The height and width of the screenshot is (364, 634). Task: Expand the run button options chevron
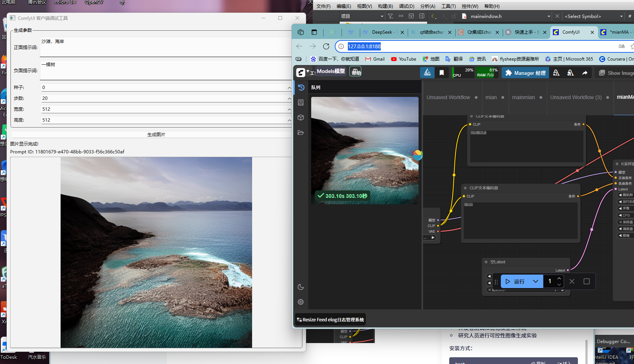536,281
